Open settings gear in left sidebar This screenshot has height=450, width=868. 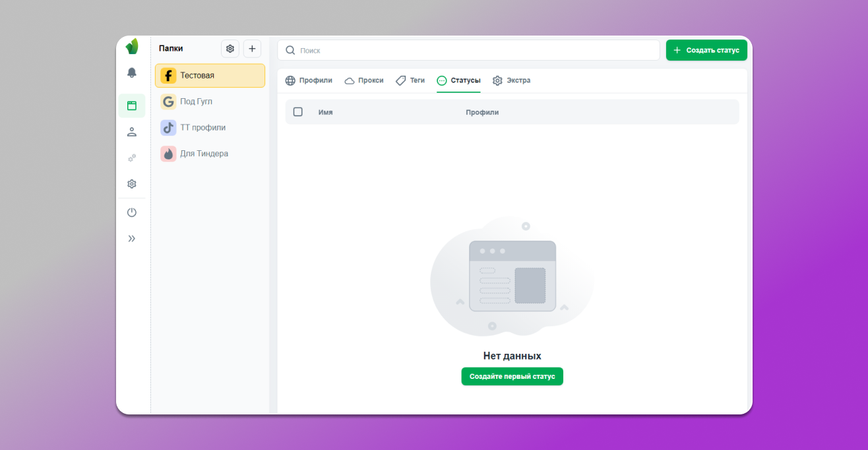click(x=132, y=184)
